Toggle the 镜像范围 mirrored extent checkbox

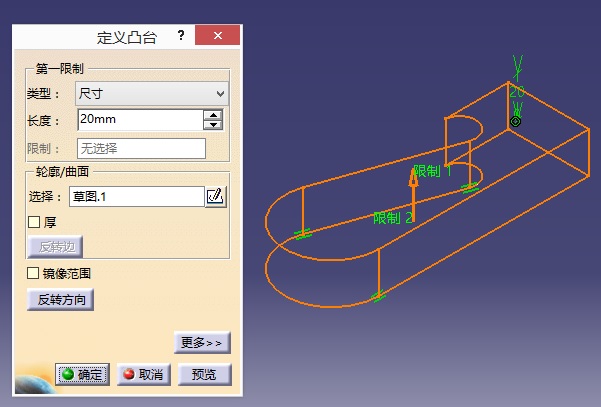click(x=34, y=273)
